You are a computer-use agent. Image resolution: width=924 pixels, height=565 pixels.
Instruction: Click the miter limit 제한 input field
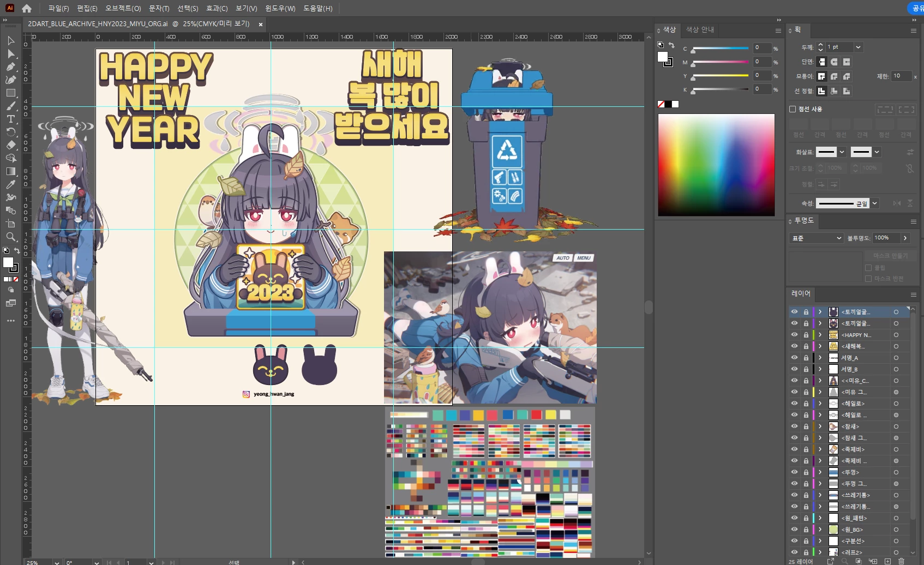tap(901, 76)
